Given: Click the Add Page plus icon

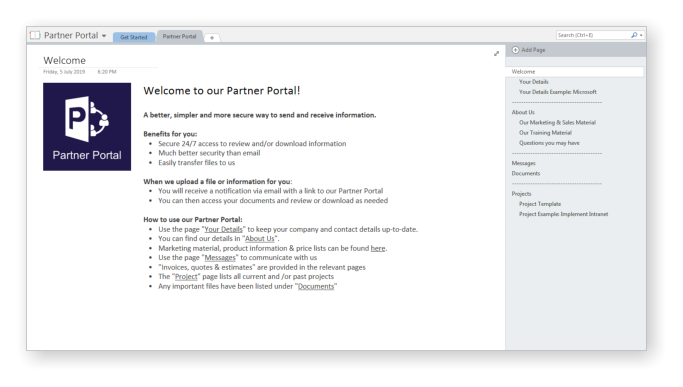Looking at the screenshot, I should [515, 50].
